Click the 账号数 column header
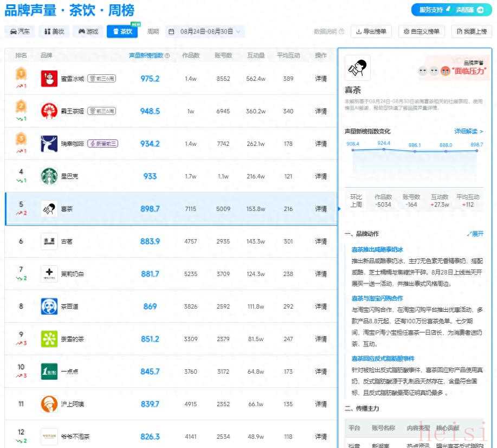 223,55
